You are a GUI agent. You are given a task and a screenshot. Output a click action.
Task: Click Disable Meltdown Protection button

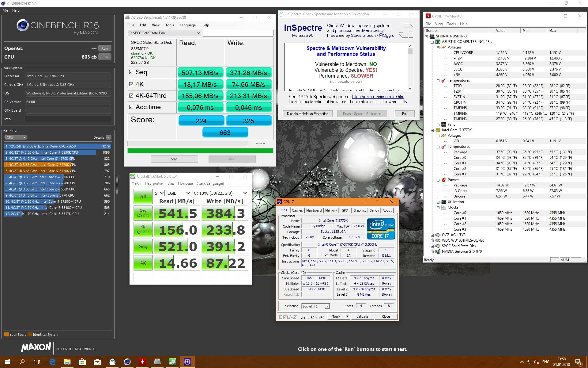click(307, 114)
